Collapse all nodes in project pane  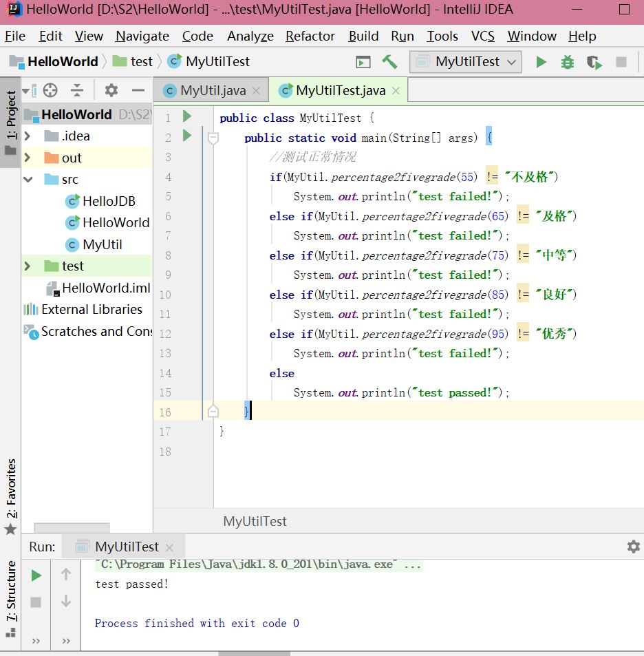point(77,90)
